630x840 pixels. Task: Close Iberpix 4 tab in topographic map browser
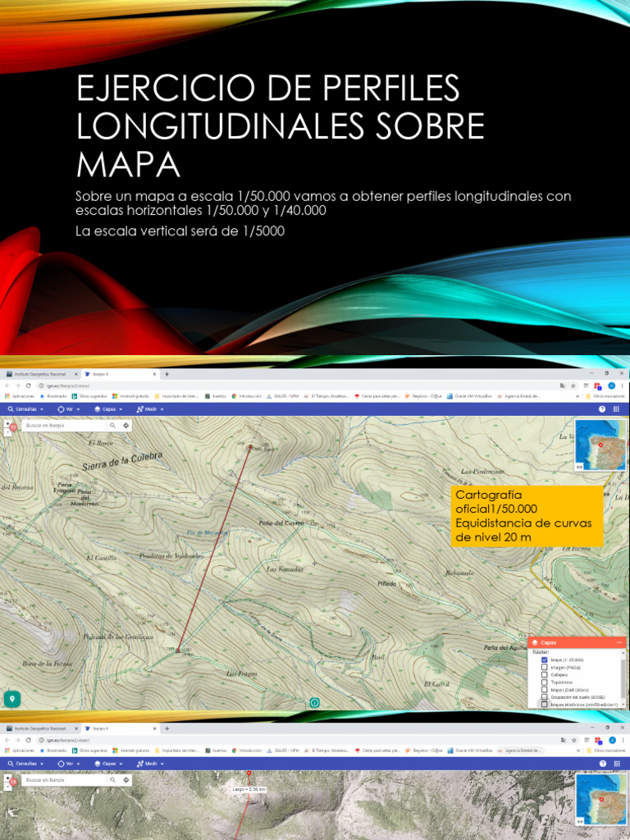pos(154,374)
